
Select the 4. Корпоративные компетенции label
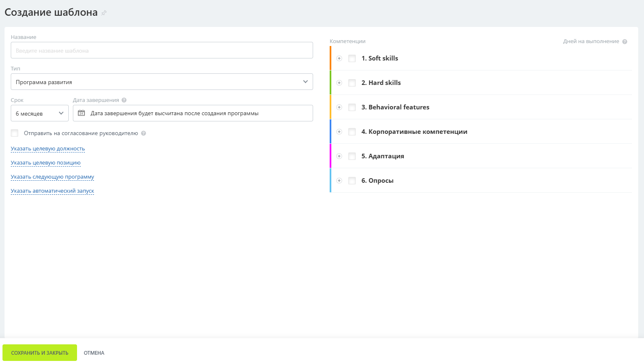[415, 132]
